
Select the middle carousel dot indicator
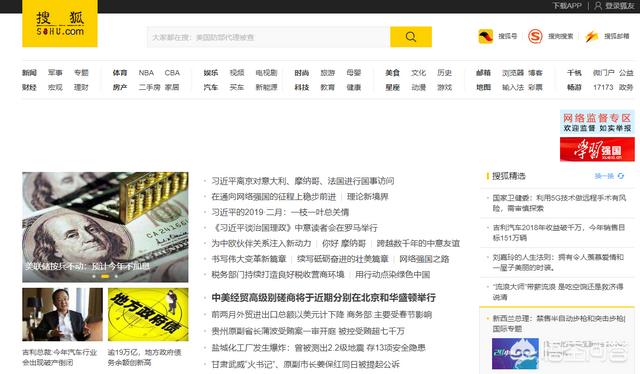coord(105,276)
